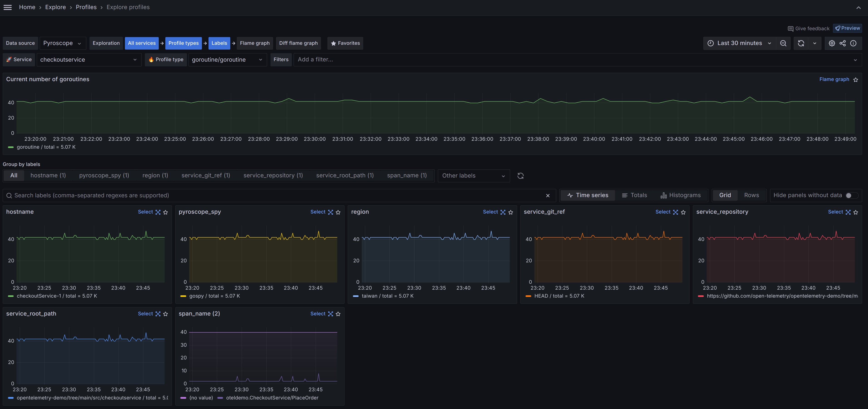Clear the search labels field
The width and height of the screenshot is (868, 409).
tap(548, 196)
